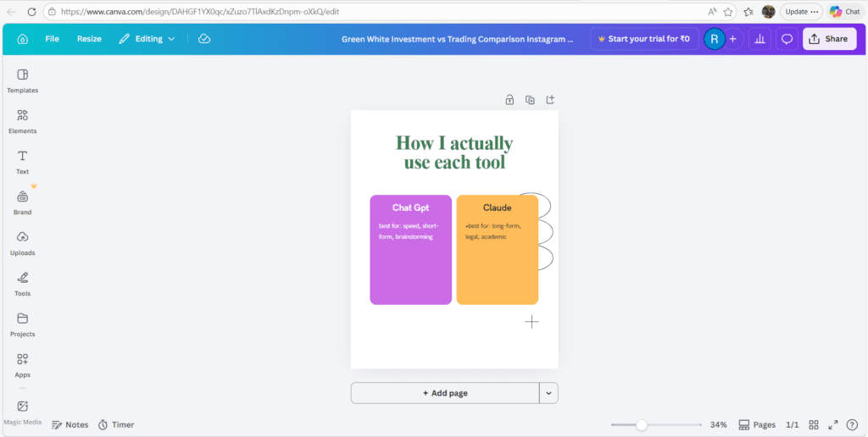Image resolution: width=868 pixels, height=437 pixels.
Task: Select the Text tool in sidebar
Action: pyautogui.click(x=22, y=163)
